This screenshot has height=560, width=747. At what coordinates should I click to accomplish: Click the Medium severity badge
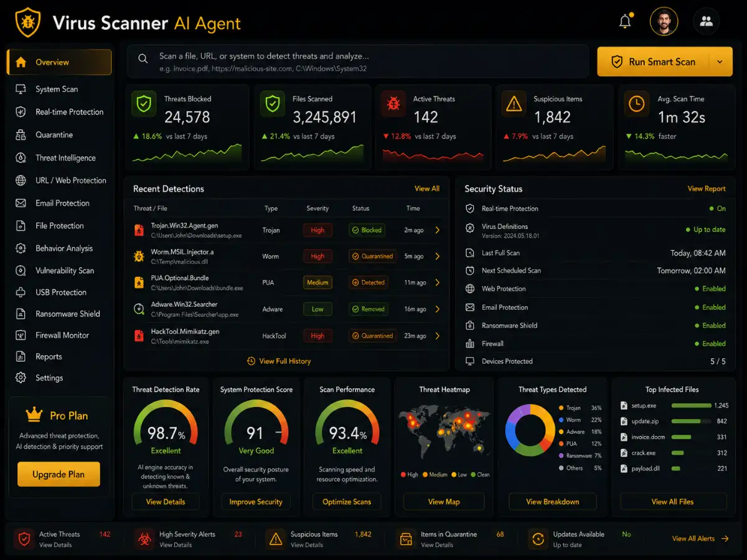[317, 282]
